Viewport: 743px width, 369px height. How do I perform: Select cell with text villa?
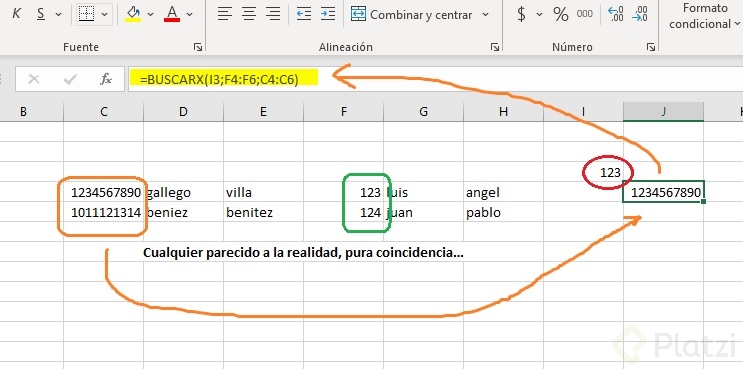263,192
